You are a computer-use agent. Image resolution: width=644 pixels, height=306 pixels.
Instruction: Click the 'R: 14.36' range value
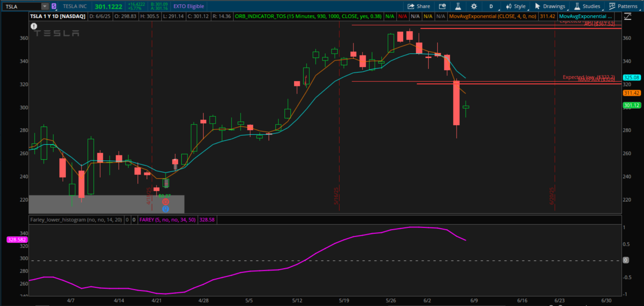click(x=222, y=16)
